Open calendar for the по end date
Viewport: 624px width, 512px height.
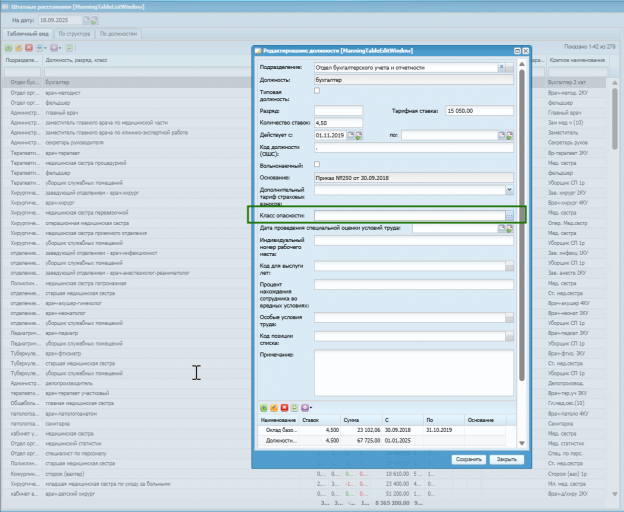point(501,135)
